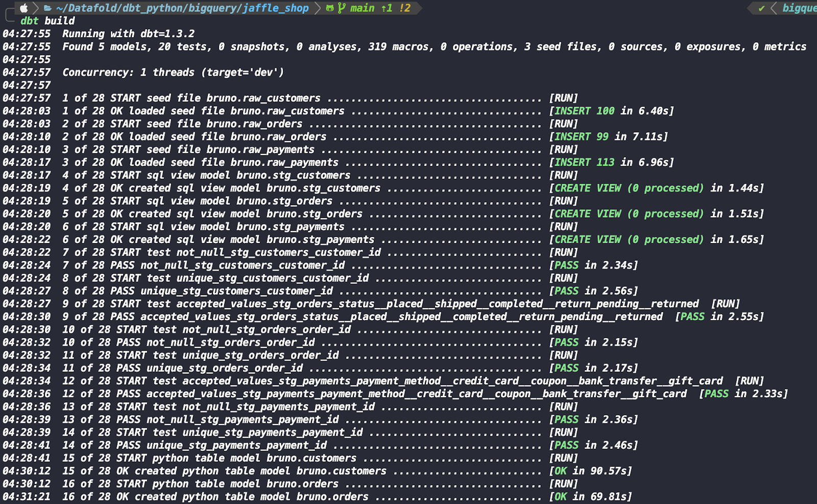Click the folder icon before the path
The height and width of the screenshot is (504, 817).
(48, 8)
